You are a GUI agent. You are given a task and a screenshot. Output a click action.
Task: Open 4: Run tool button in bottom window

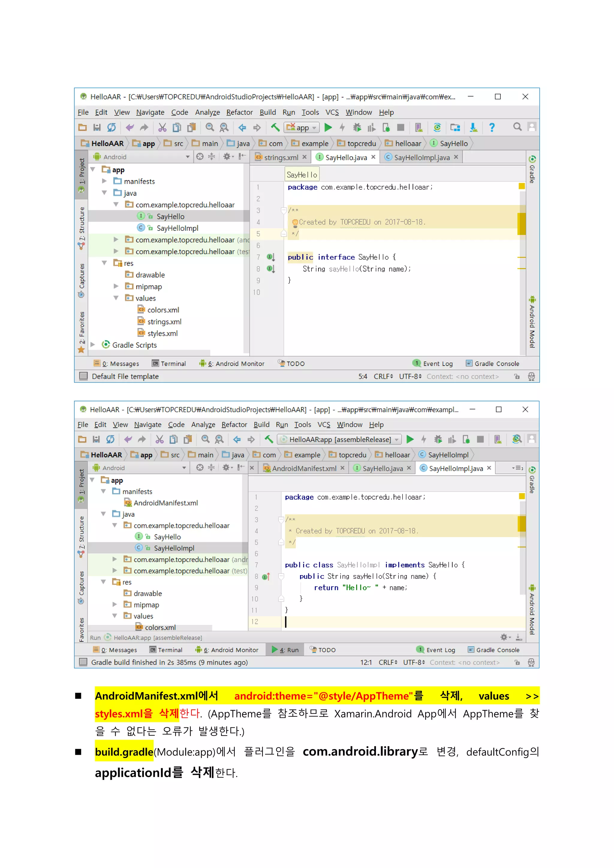(285, 650)
